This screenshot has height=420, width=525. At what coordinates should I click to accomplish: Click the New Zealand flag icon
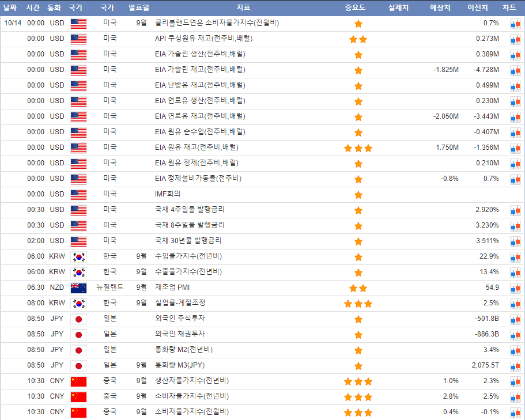(78, 288)
